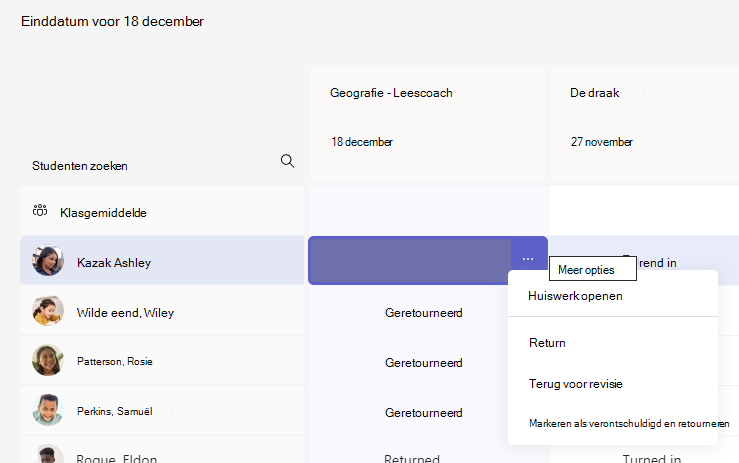Open more options ellipsis for Kazak Ashley
Viewport: 739px width, 463px height.
(528, 259)
